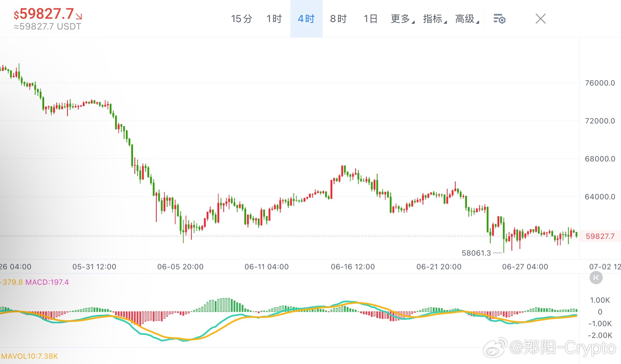Click the 05-31 12:00 time axis label
Viewport: 621px width, 364px height.
[x=94, y=267]
